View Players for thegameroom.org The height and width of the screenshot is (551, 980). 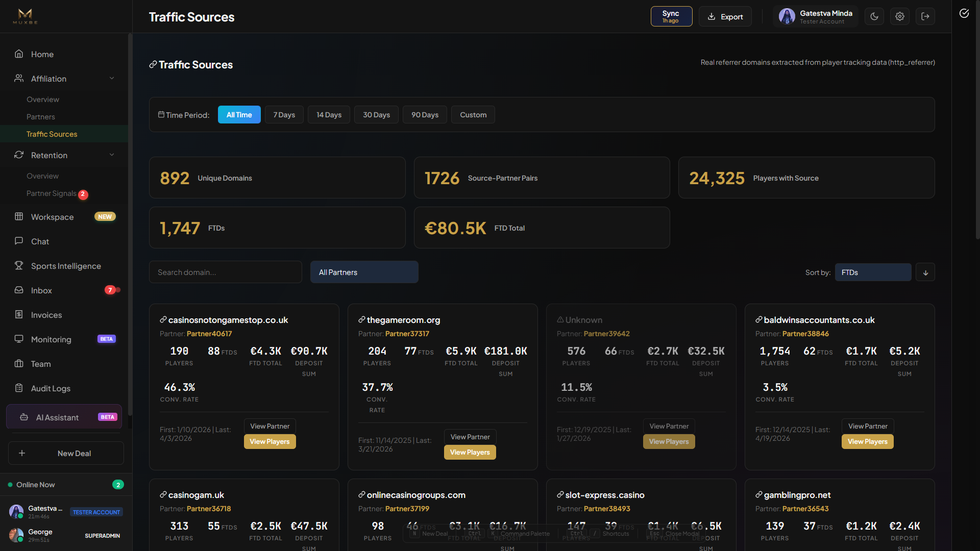[470, 452]
